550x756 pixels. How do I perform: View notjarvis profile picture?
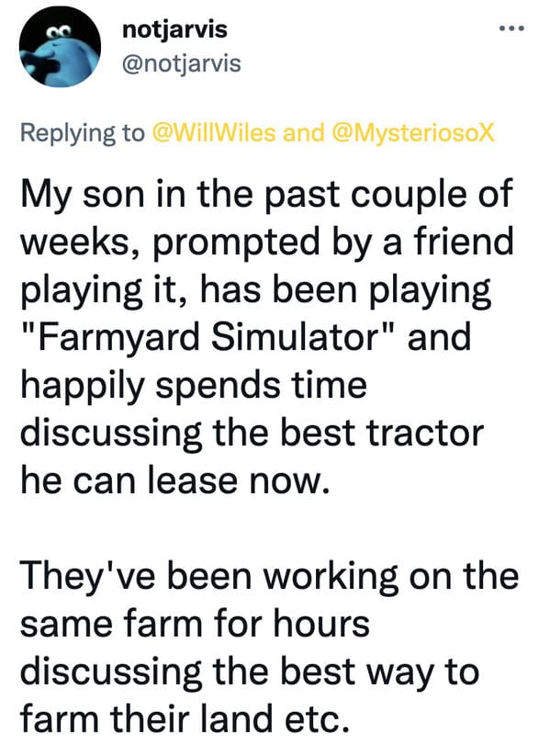(x=60, y=47)
